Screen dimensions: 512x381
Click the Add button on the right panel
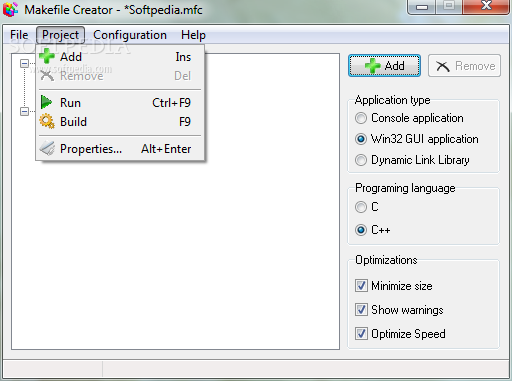pos(384,66)
